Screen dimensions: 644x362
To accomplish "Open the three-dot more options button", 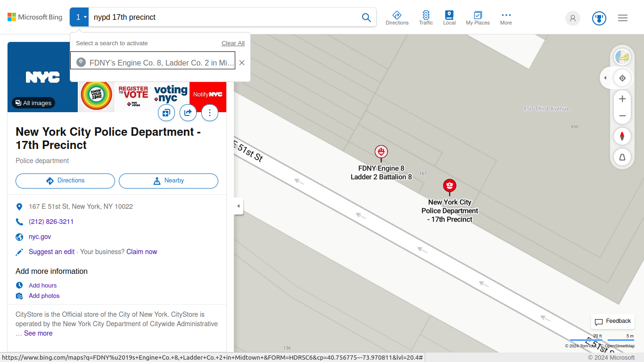I will pyautogui.click(x=210, y=113).
